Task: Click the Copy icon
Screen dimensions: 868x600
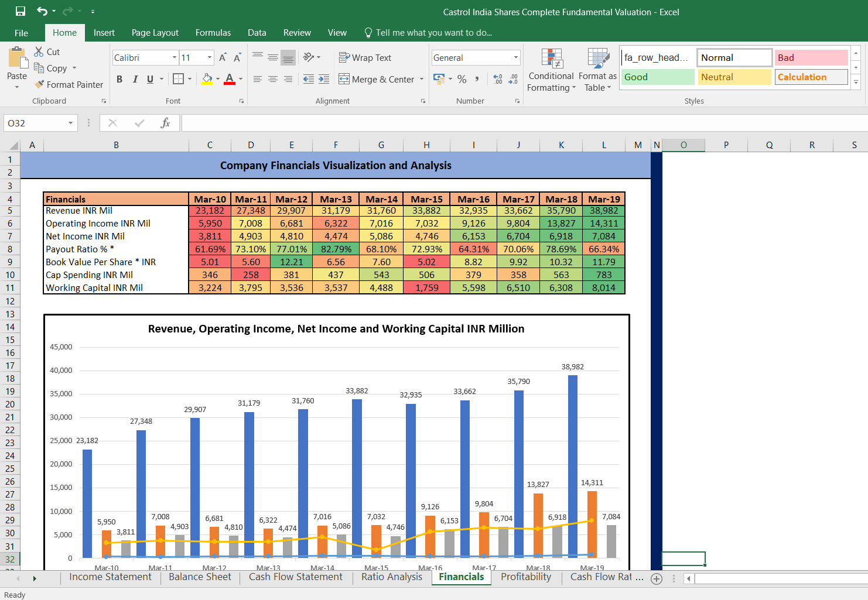Action: (39, 68)
